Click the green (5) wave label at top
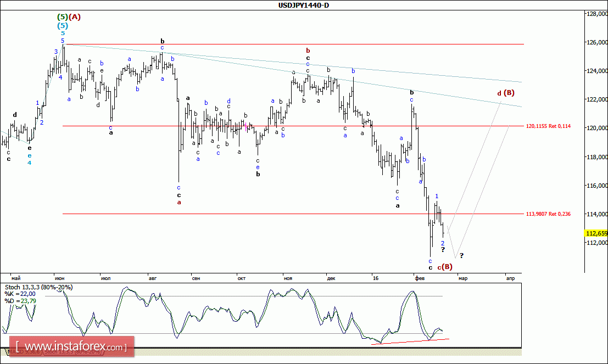This screenshot has height=364, width=608. pos(63,17)
